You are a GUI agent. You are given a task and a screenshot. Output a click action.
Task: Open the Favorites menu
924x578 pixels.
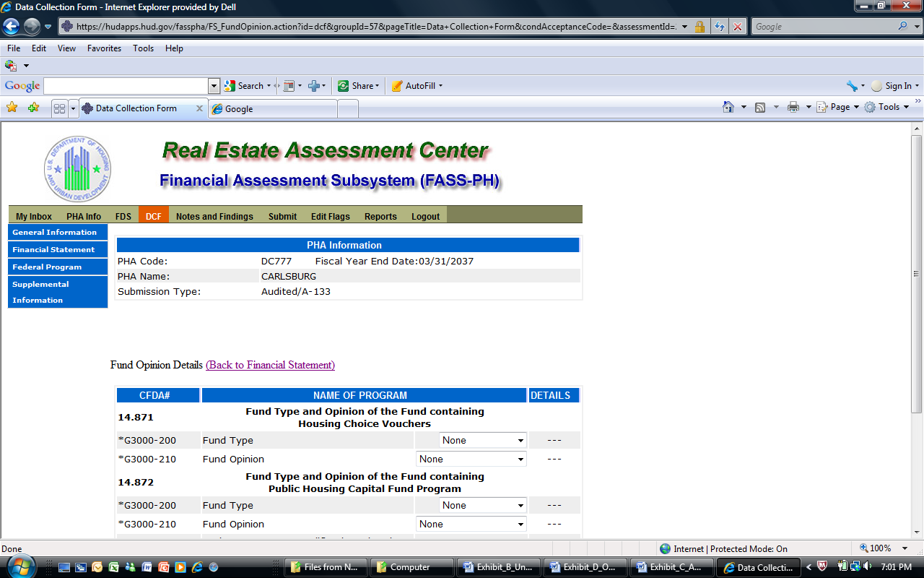click(x=104, y=48)
